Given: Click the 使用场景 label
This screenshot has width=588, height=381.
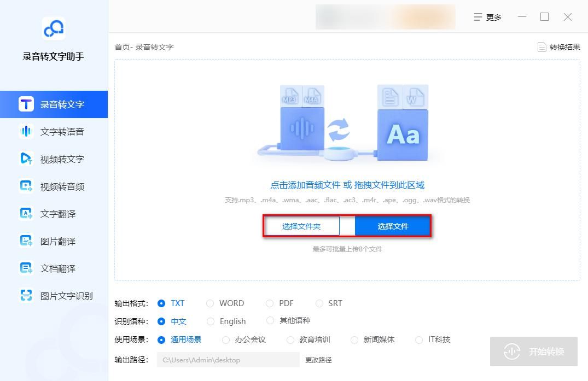Looking at the screenshot, I should coord(131,340).
